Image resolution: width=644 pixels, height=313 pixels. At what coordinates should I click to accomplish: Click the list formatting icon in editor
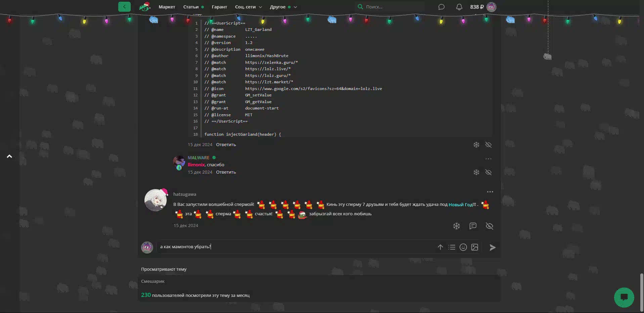pyautogui.click(x=452, y=248)
